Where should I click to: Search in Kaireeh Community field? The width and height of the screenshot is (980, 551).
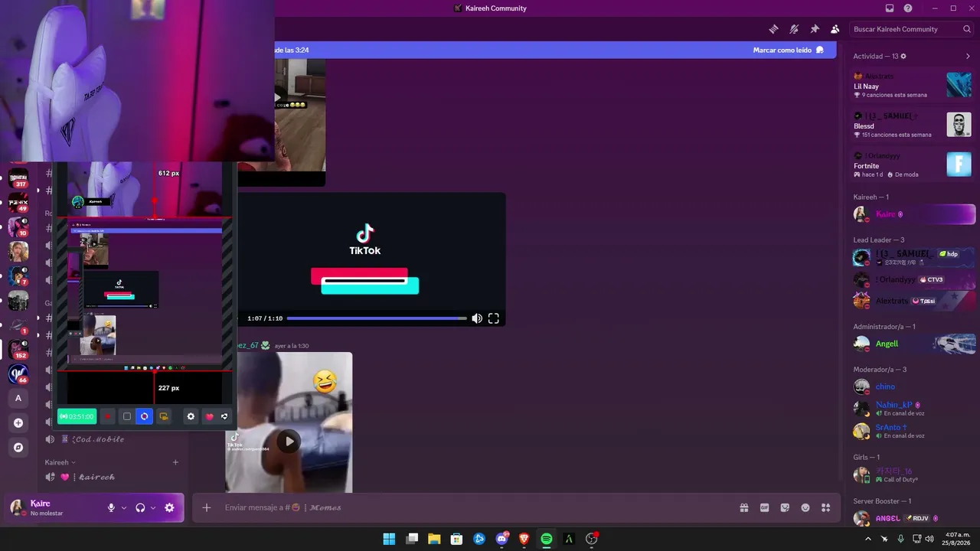click(x=912, y=29)
